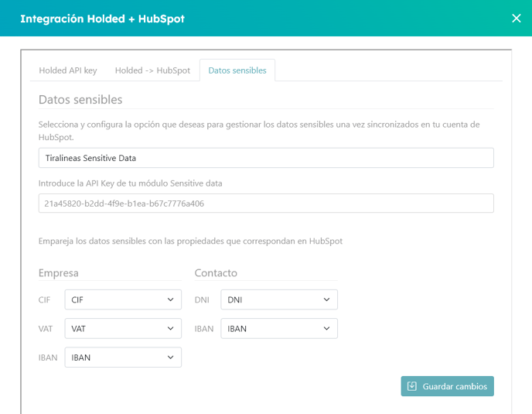Image resolution: width=532 pixels, height=414 pixels.
Task: Open the Empresa CIF property dropdown
Action: click(123, 299)
